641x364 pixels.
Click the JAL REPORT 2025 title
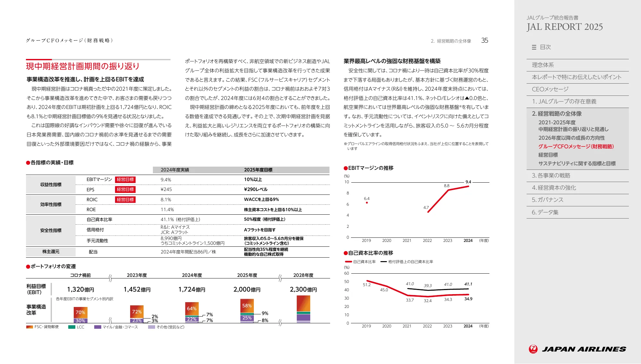[565, 27]
